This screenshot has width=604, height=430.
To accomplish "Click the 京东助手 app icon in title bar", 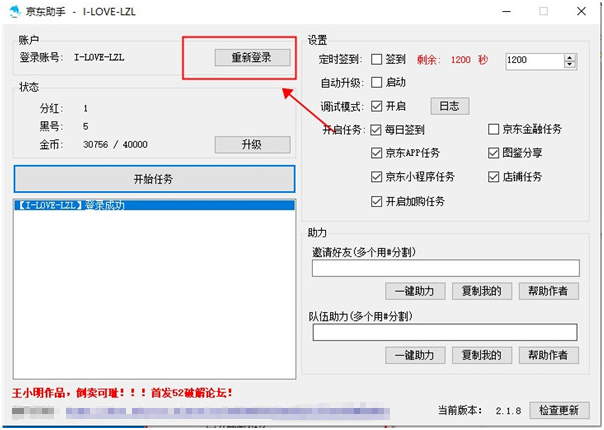I will (15, 11).
